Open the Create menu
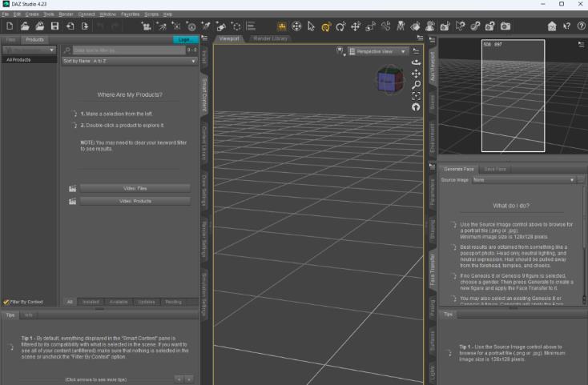This screenshot has height=385, width=588. point(32,14)
